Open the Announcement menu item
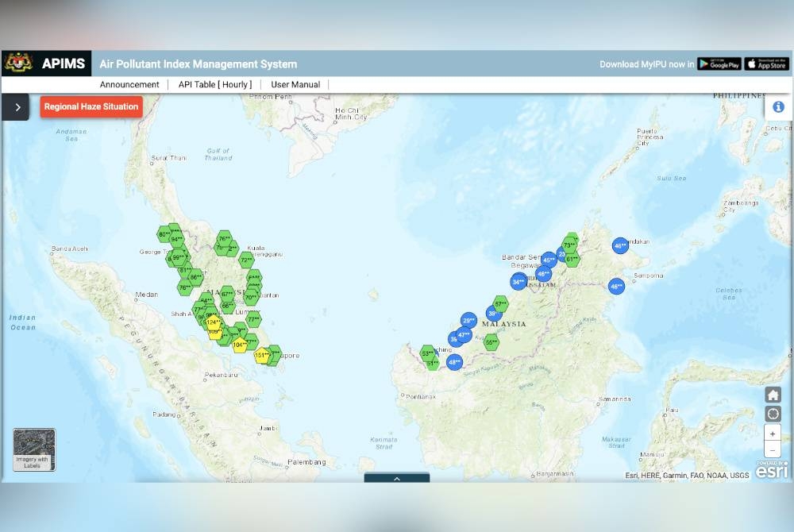794x532 pixels. point(129,84)
